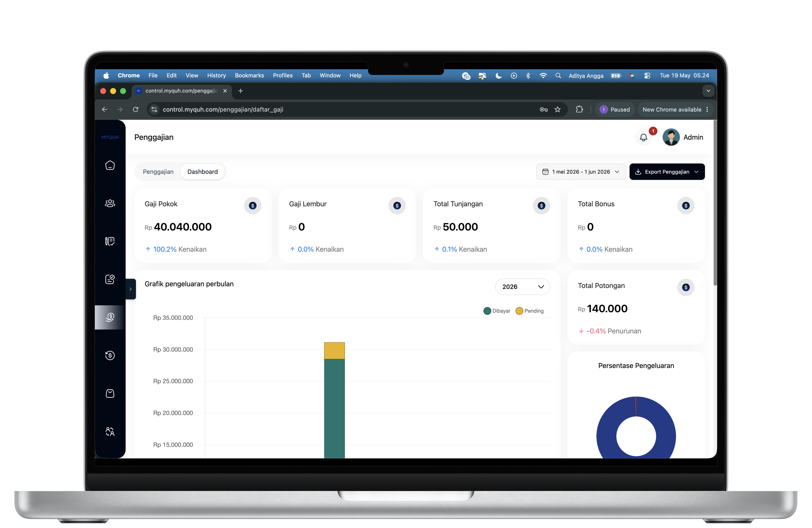The height and width of the screenshot is (528, 812).
Task: Open the date range picker dropdown
Action: coord(581,172)
